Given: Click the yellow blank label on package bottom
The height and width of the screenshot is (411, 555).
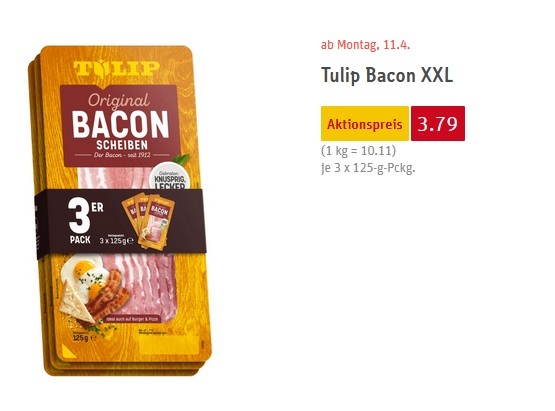Looking at the screenshot, I should point(169,346).
